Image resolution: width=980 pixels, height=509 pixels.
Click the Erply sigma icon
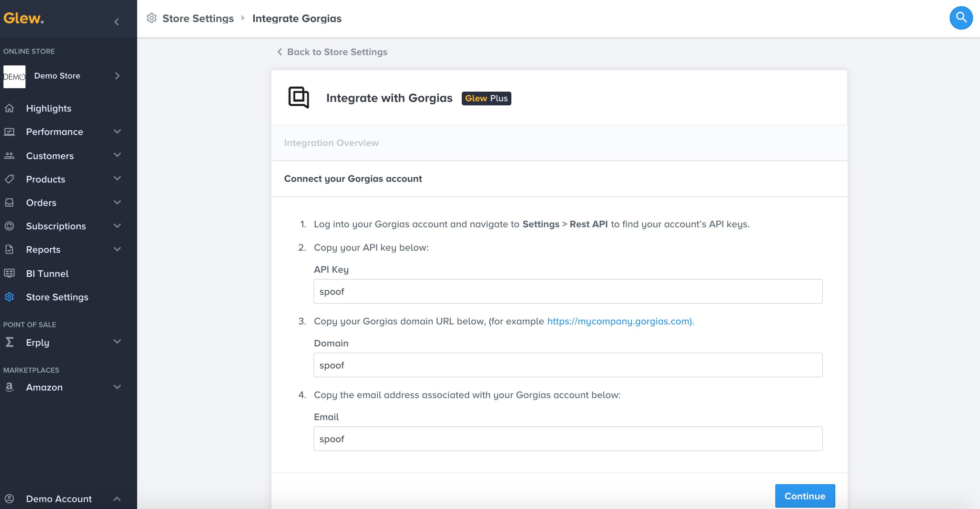click(x=10, y=342)
